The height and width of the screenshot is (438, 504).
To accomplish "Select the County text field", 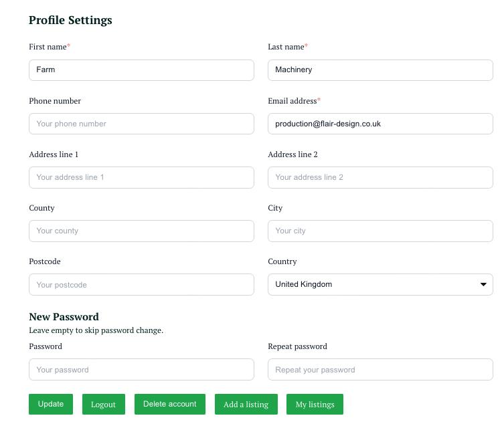I will click(141, 231).
